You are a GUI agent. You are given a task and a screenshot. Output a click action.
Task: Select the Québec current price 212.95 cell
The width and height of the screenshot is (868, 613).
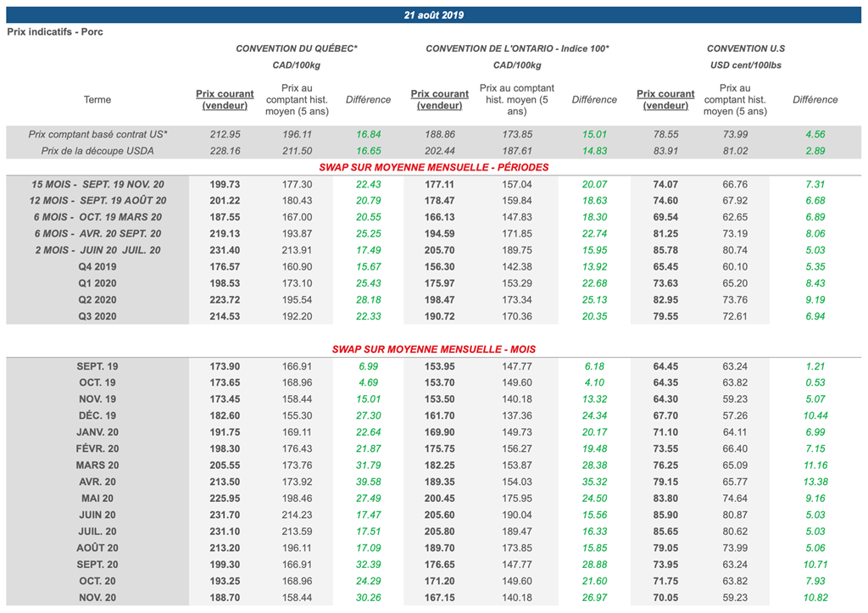tap(225, 134)
